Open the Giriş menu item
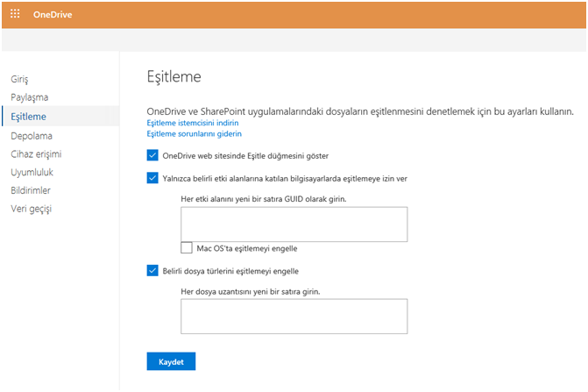The image size is (588, 392). tap(19, 79)
